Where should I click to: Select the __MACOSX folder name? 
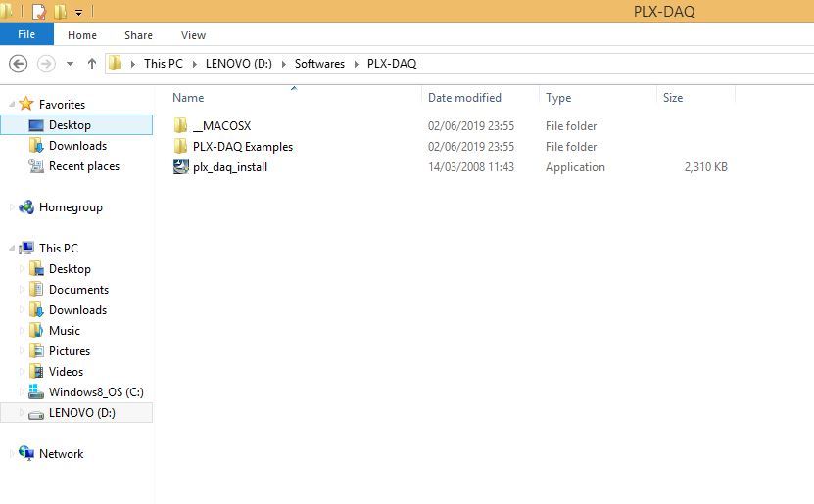pos(221,126)
